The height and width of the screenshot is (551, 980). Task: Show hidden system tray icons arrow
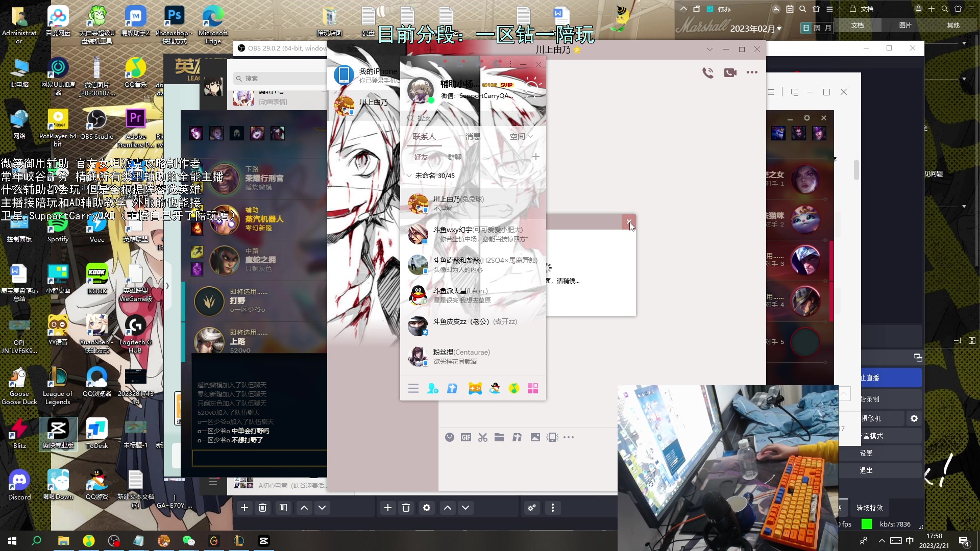pyautogui.click(x=882, y=541)
